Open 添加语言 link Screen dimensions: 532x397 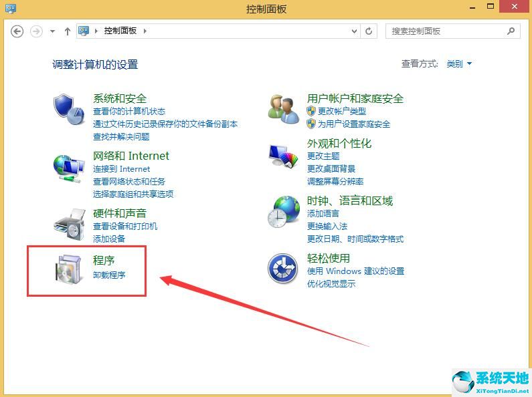coord(323,214)
